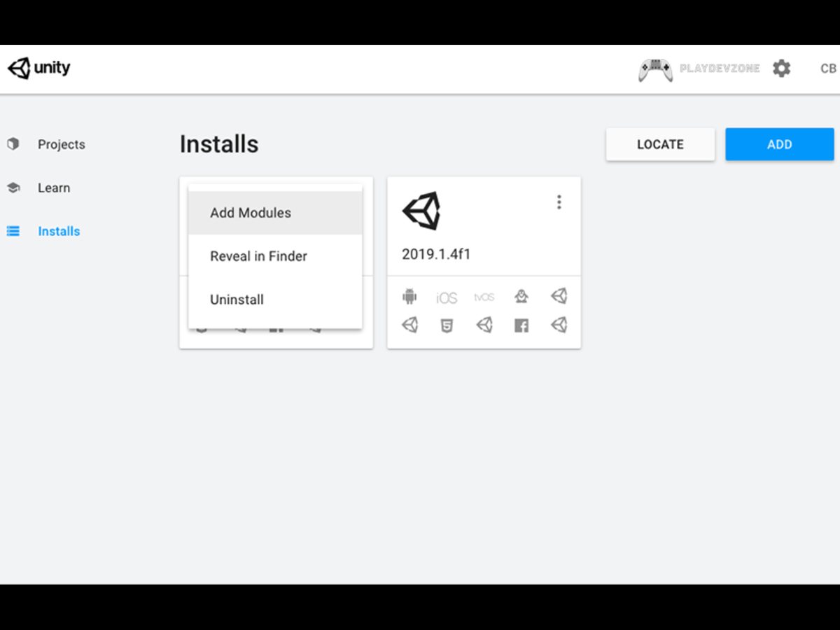Image resolution: width=840 pixels, height=630 pixels.
Task: Click the HTML5 WebGL module icon
Action: pyautogui.click(x=447, y=325)
